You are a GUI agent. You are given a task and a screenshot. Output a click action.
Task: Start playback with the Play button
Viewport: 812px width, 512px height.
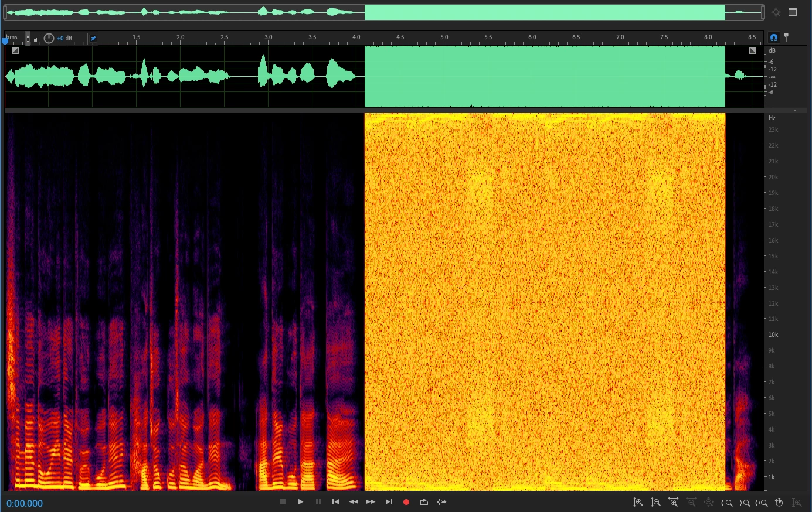click(300, 502)
